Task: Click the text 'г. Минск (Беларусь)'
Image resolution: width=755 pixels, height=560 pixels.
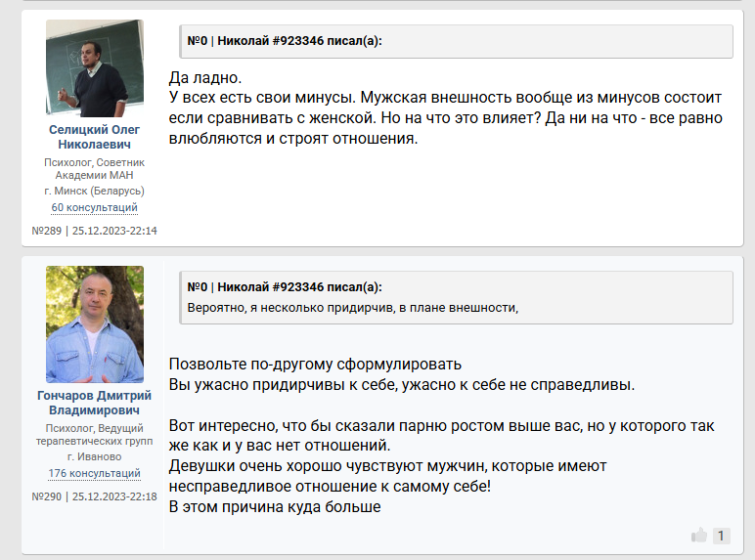Action: pyautogui.click(x=94, y=191)
